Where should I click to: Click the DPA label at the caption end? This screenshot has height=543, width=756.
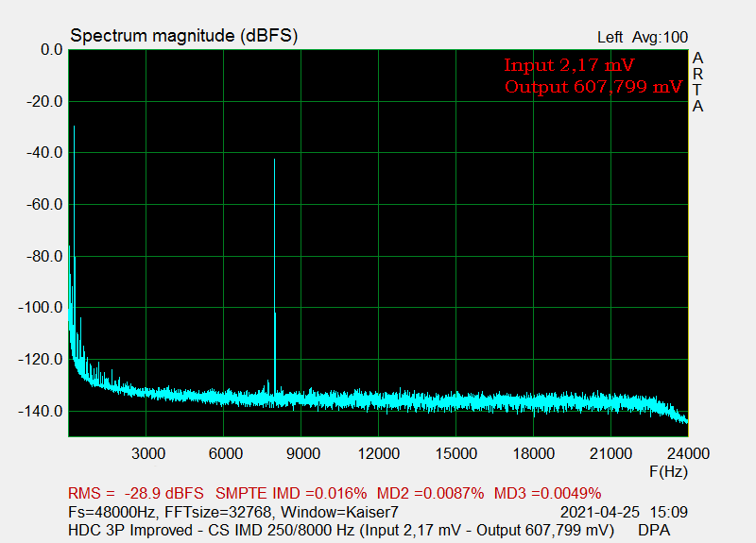[654, 530]
